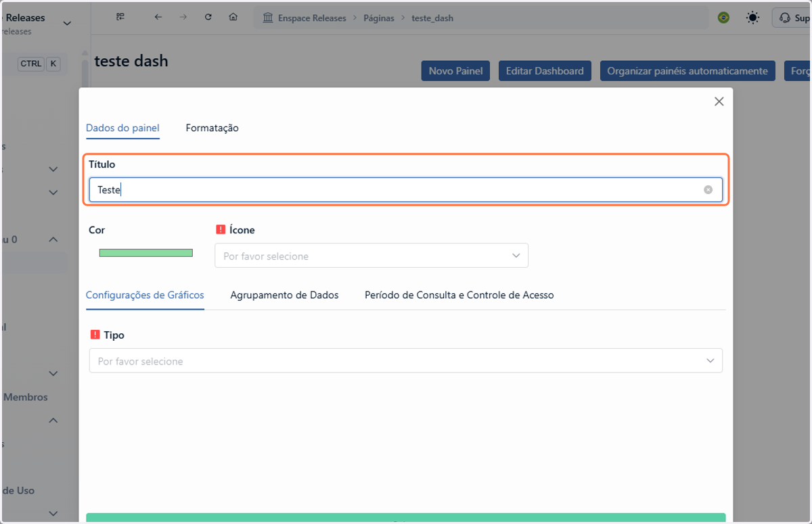The height and width of the screenshot is (524, 812).
Task: Click Organizar painéis automaticamente button
Action: (687, 71)
